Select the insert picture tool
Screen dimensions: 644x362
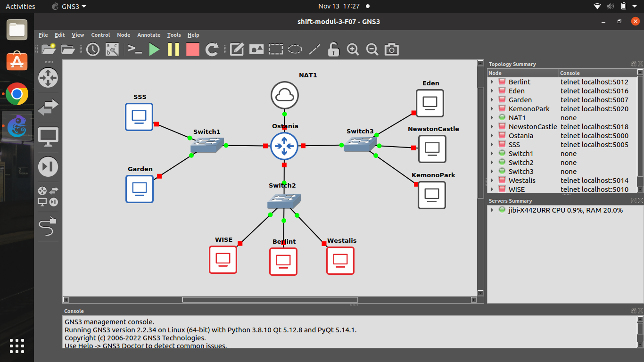(256, 49)
